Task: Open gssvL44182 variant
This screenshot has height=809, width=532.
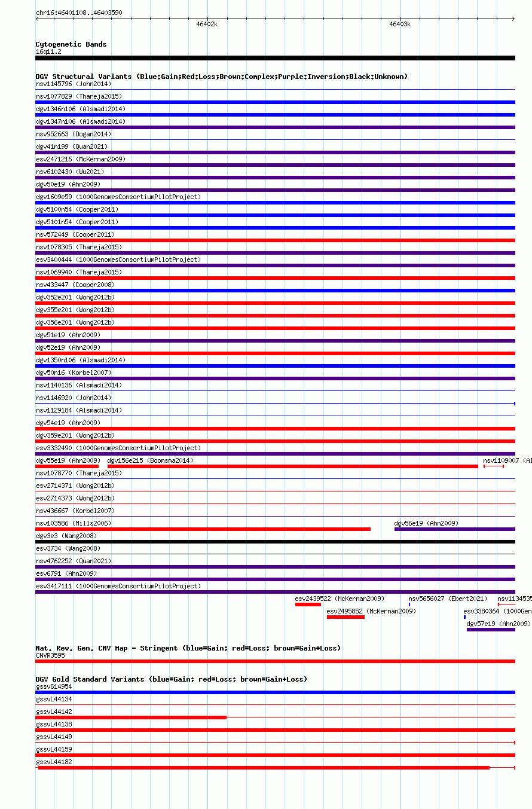Action: coord(54,762)
